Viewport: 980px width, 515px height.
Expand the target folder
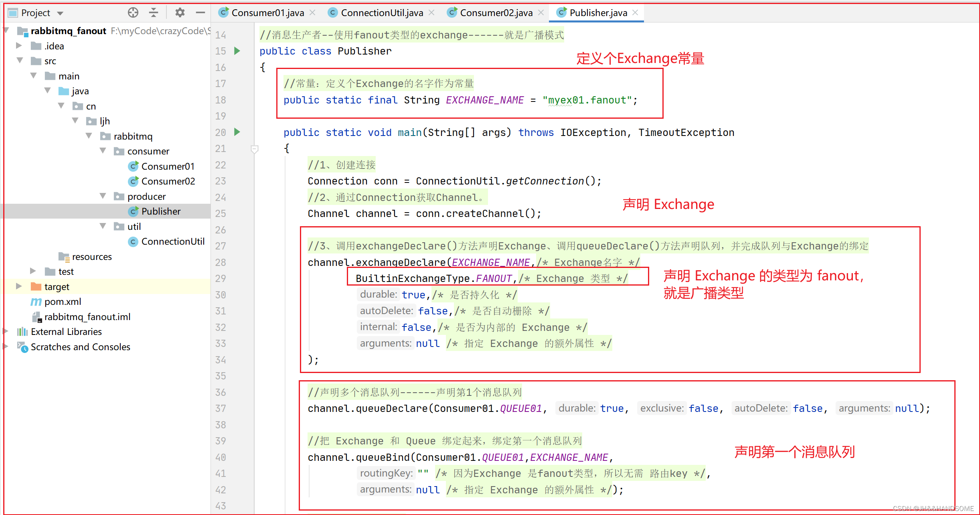point(19,286)
